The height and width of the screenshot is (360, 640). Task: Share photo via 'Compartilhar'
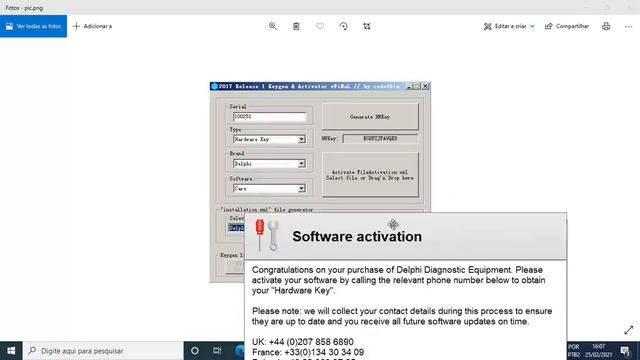coord(567,26)
